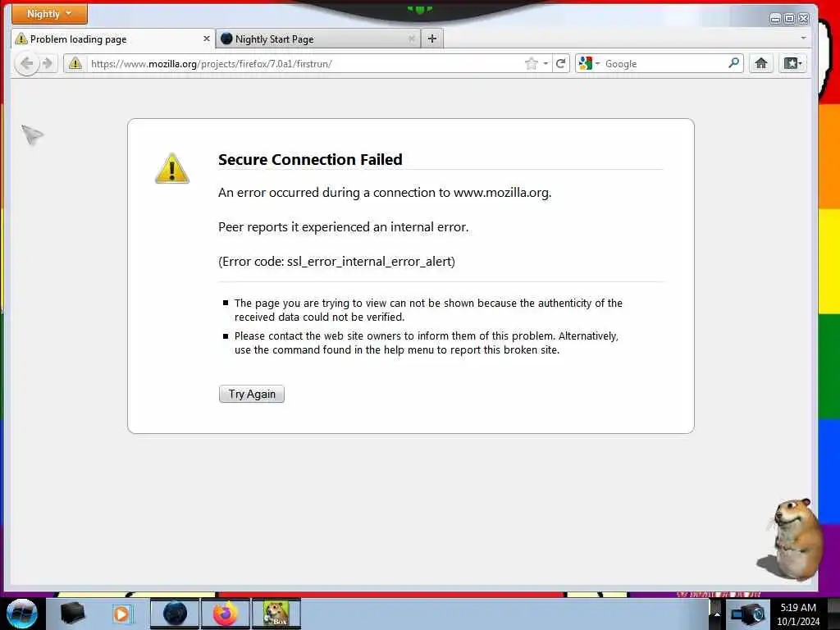The image size is (840, 630).
Task: Open the bookmarks menu button
Action: (792, 64)
